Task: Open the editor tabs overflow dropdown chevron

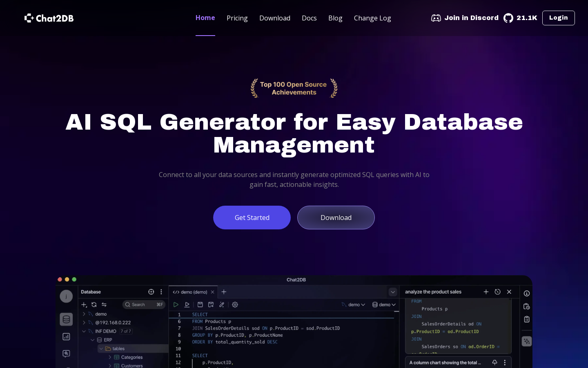Action: (x=393, y=292)
